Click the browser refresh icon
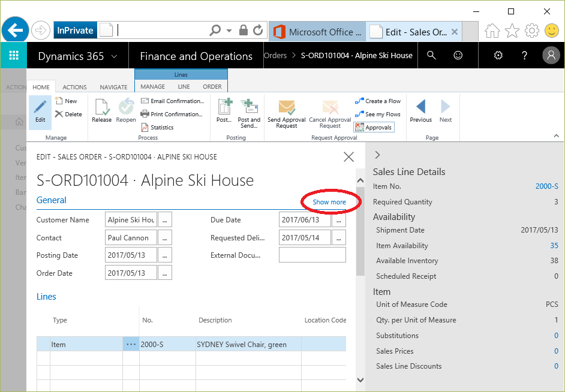Image resolution: width=565 pixels, height=392 pixels. 258,30
